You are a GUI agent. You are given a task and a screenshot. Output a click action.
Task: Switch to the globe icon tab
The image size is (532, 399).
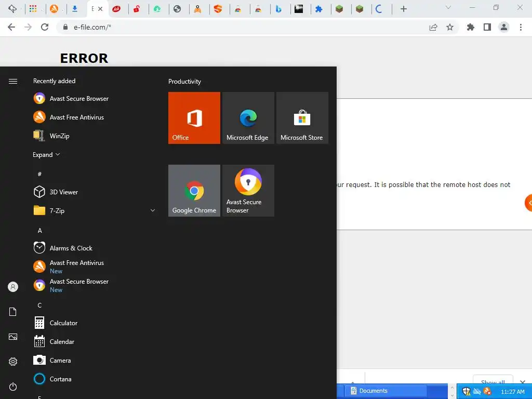[x=177, y=9]
